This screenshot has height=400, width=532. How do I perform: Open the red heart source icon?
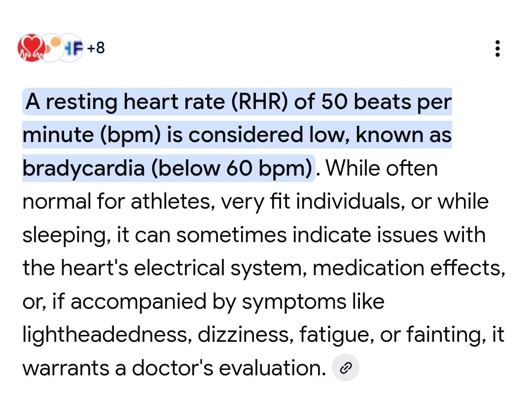point(31,48)
